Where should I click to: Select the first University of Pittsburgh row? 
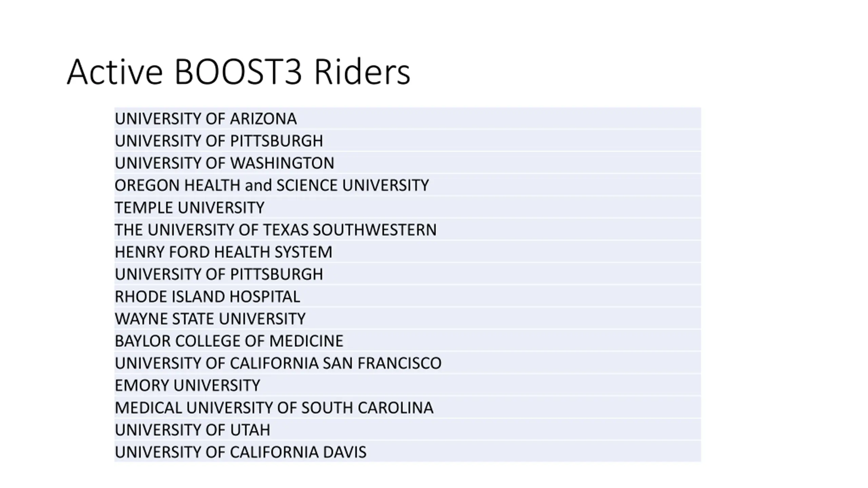point(408,141)
